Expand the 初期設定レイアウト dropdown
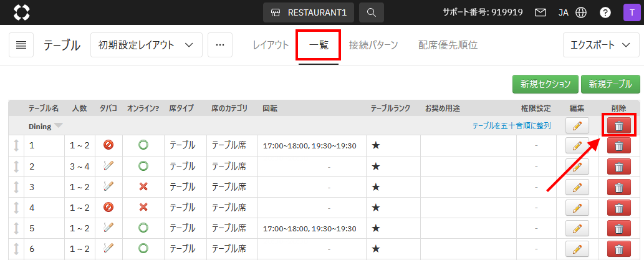Image resolution: width=644 pixels, height=260 pixels. (147, 45)
